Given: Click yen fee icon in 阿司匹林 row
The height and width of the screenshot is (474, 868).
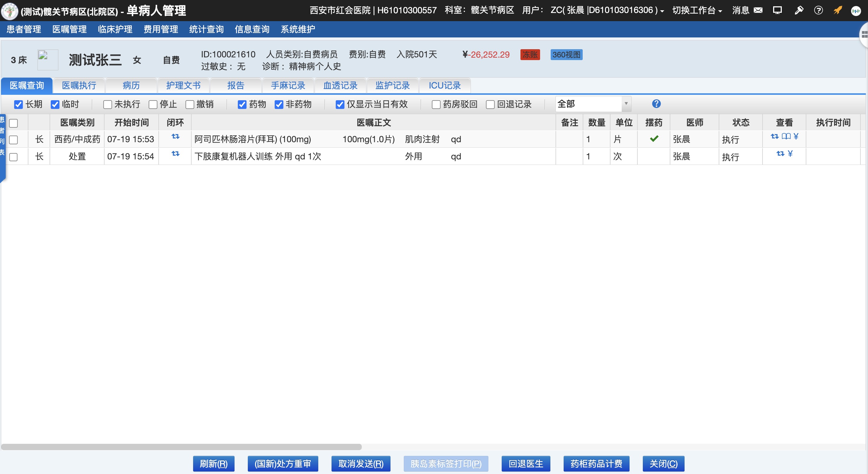Looking at the screenshot, I should point(796,136).
